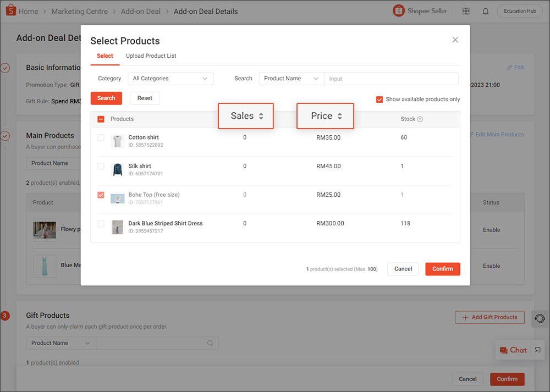The height and width of the screenshot is (392, 550).
Task: Disable Show available products only
Action: click(x=380, y=99)
